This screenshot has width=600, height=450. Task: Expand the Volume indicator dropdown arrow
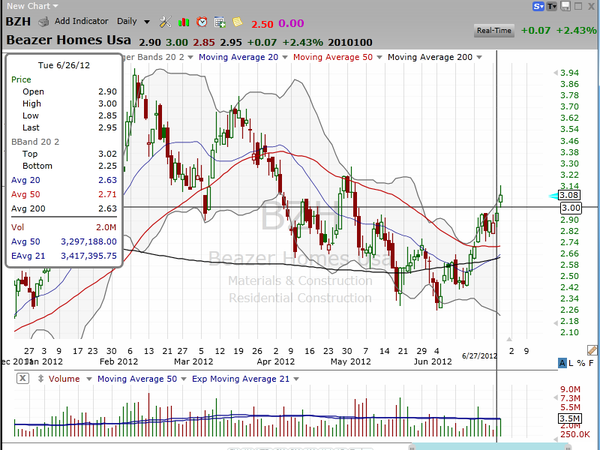89,379
